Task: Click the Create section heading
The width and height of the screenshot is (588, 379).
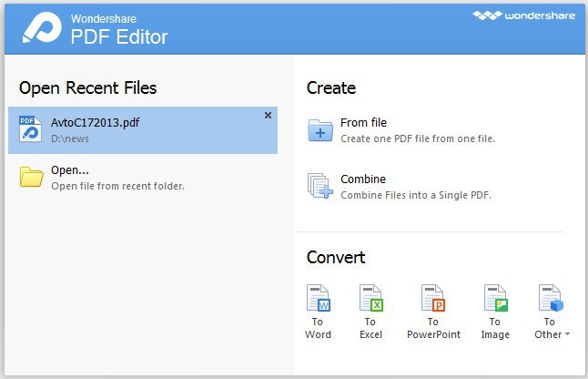Action: (331, 88)
